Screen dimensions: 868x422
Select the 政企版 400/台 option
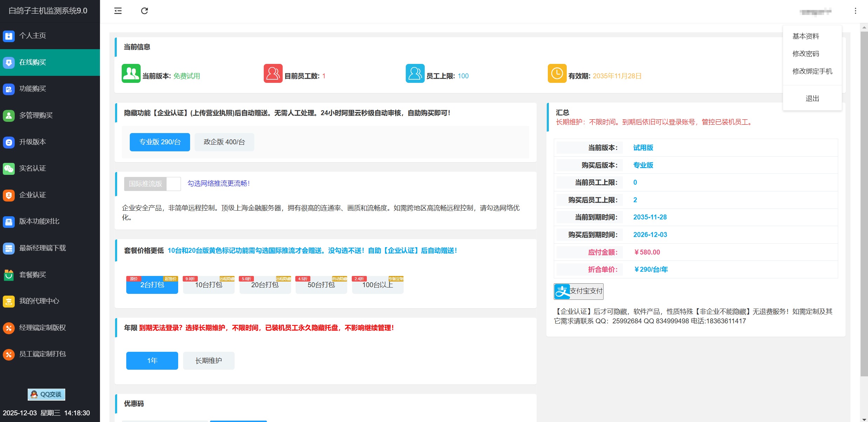pos(224,142)
